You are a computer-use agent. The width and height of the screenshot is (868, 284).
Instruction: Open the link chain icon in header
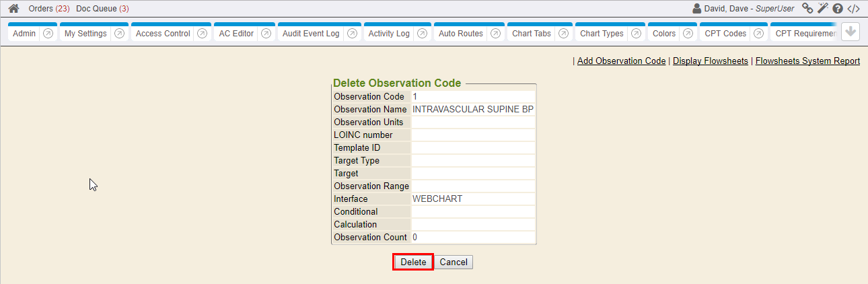(807, 9)
